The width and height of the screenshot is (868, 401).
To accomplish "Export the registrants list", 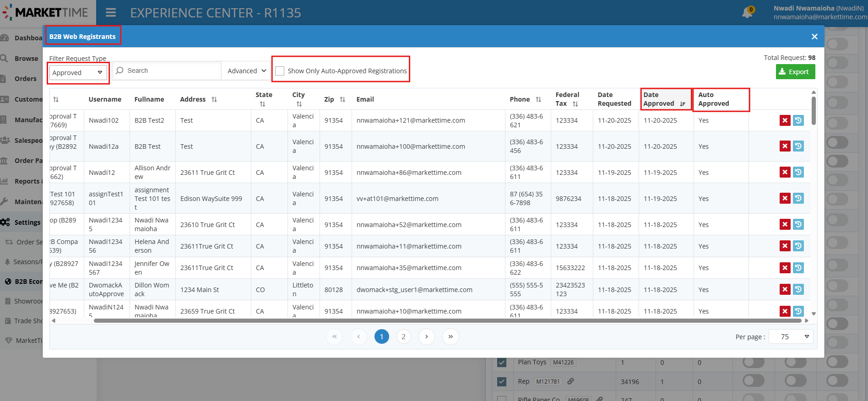I will [795, 72].
